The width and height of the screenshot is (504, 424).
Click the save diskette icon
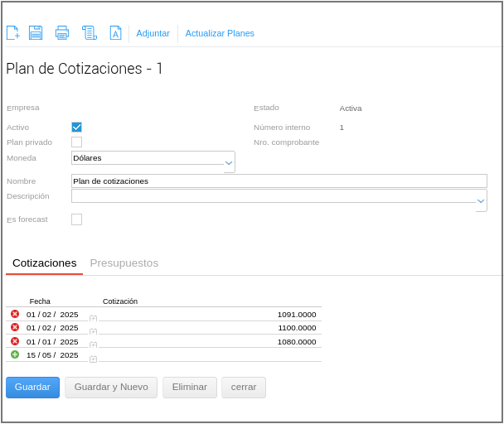(36, 33)
